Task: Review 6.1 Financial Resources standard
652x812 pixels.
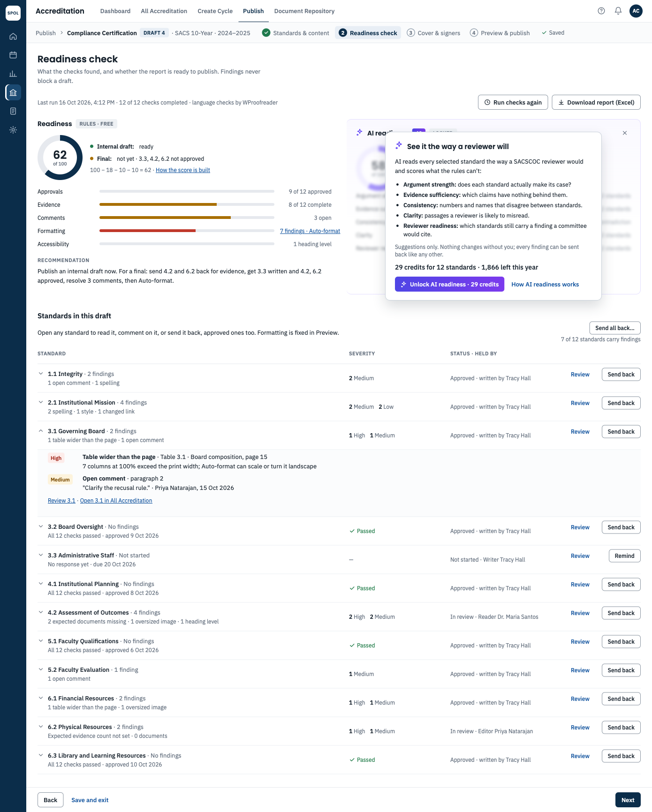Action: [580, 699]
